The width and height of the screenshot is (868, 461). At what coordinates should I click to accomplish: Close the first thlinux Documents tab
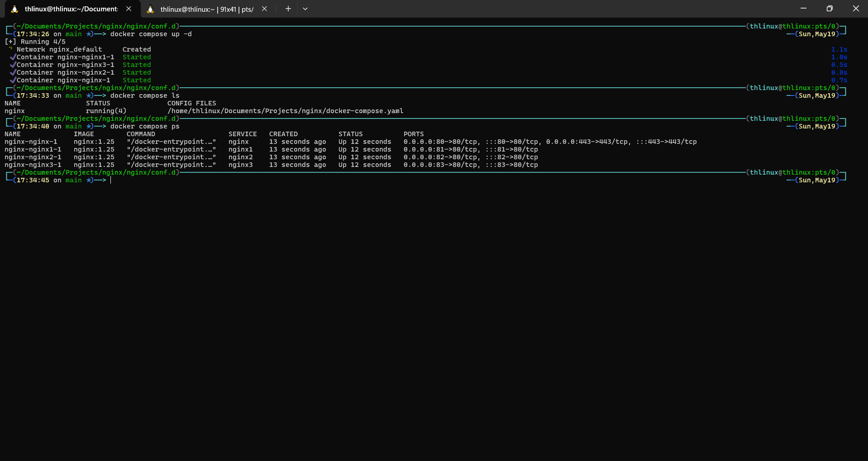tap(129, 9)
